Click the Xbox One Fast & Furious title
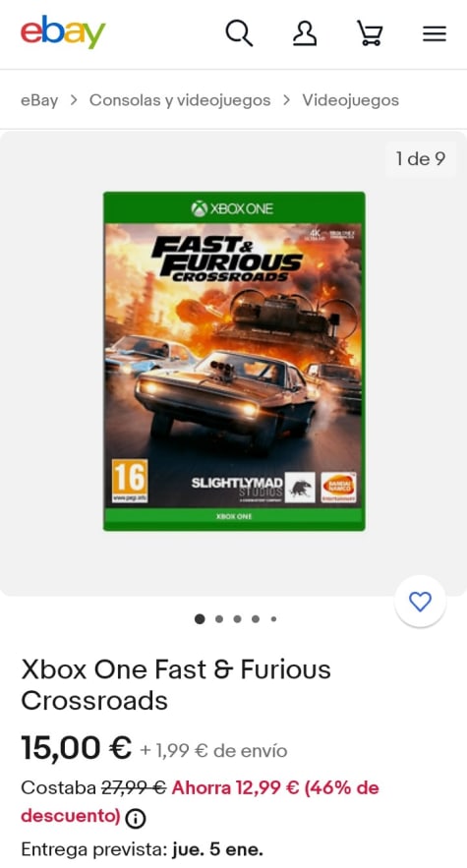The height and width of the screenshot is (868, 467). pos(176,685)
